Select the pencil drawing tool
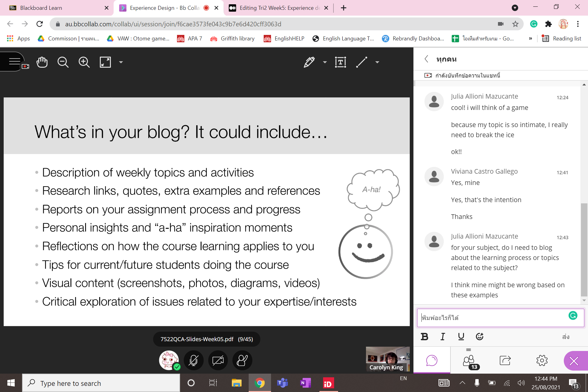Screen dimensions: 588x392 coord(309,62)
